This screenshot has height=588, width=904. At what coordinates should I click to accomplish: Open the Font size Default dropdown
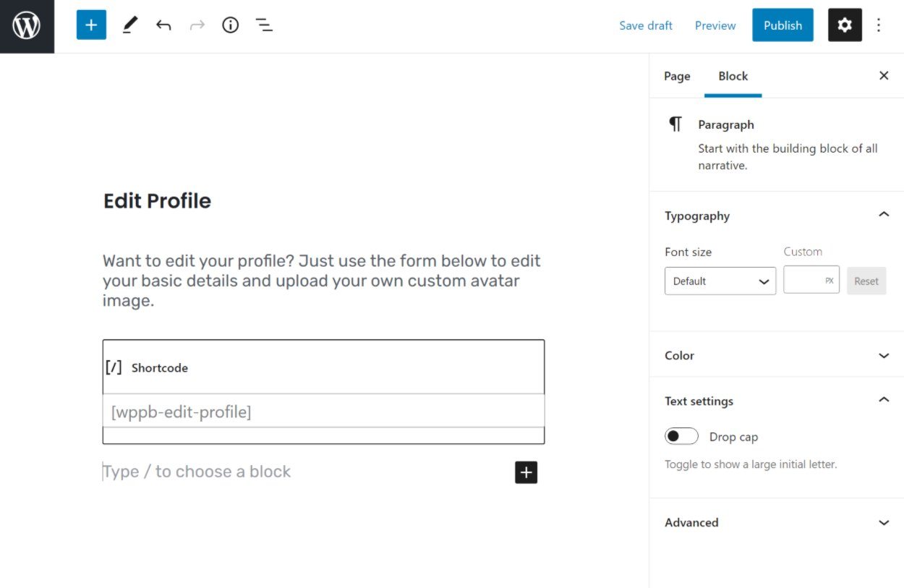[x=720, y=281]
